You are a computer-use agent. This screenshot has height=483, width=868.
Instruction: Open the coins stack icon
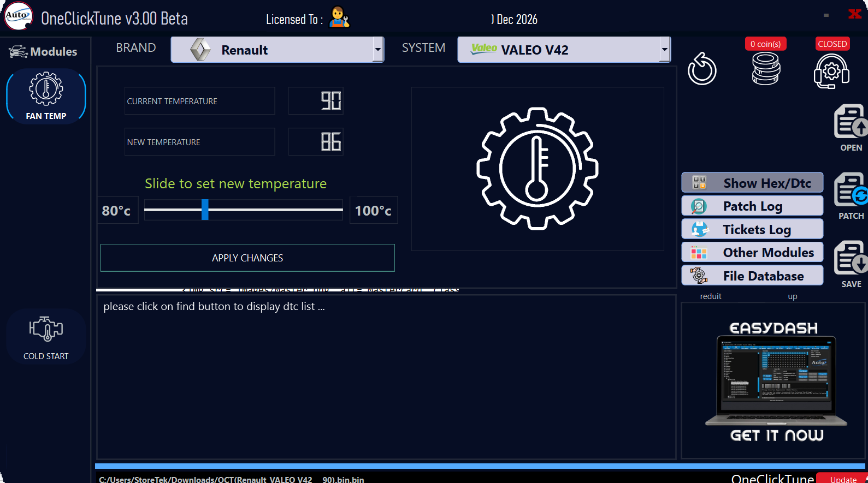coord(766,69)
